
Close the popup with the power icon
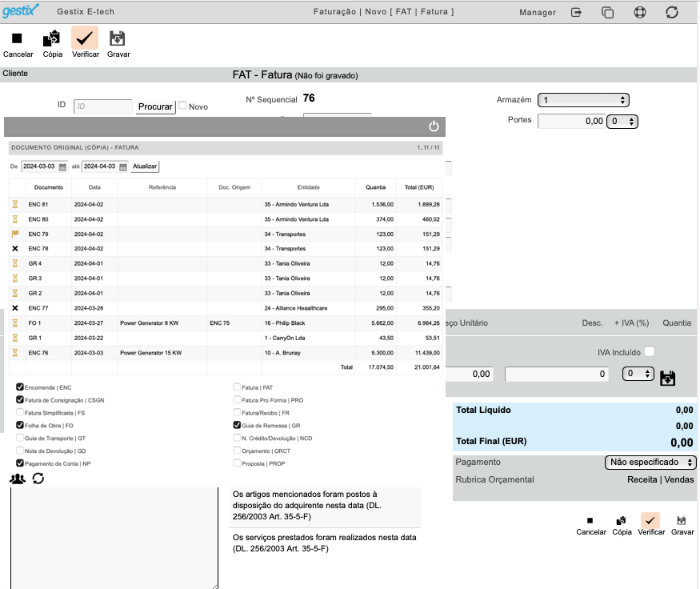coord(434,126)
